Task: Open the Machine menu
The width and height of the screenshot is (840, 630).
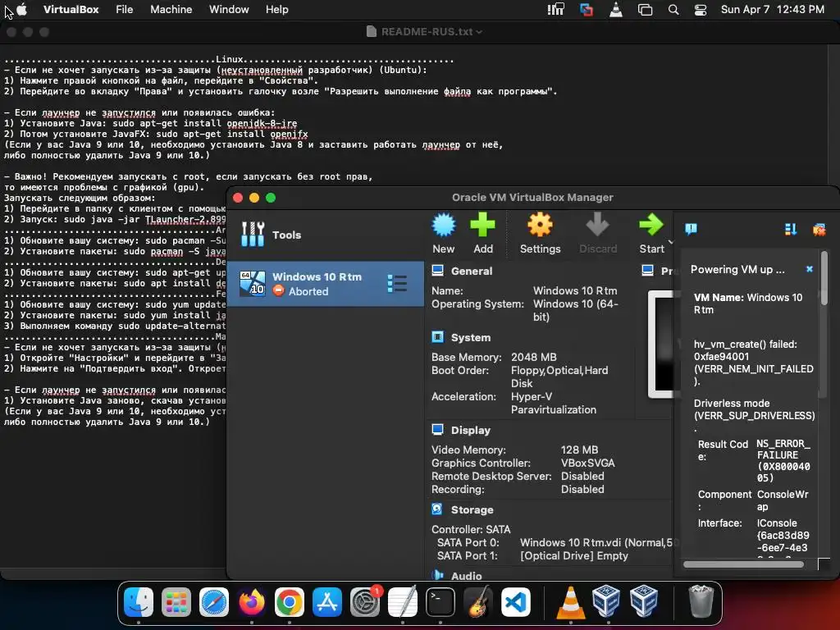Action: coord(171,10)
